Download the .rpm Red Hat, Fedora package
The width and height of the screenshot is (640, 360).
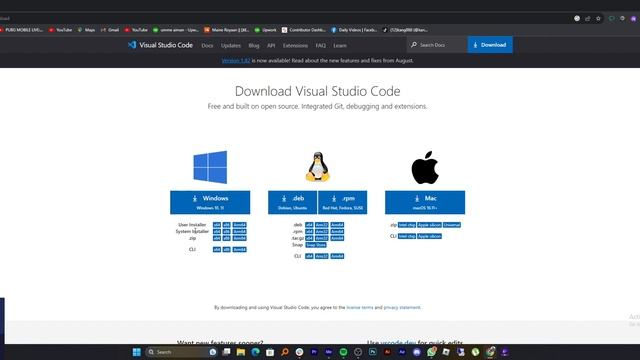(342, 202)
